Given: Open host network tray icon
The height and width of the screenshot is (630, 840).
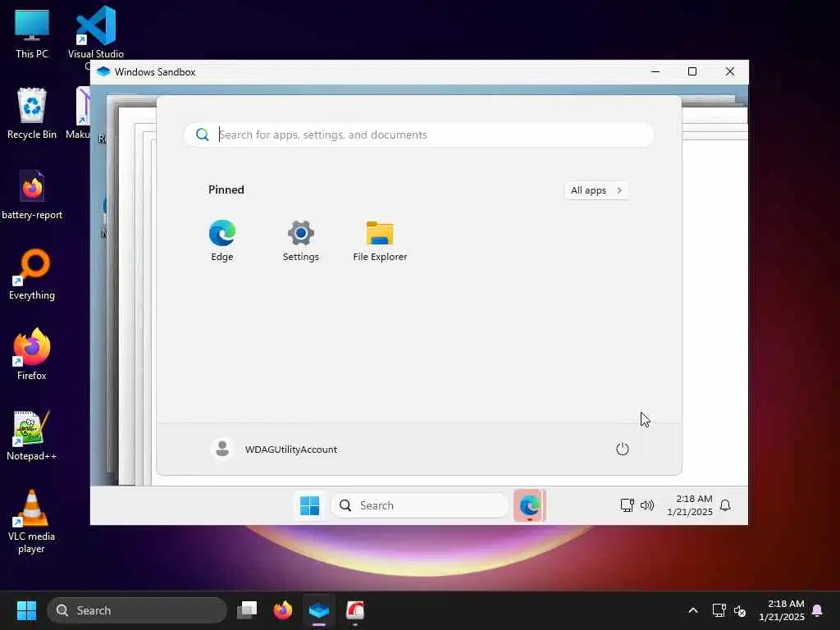Looking at the screenshot, I should click(x=719, y=610).
